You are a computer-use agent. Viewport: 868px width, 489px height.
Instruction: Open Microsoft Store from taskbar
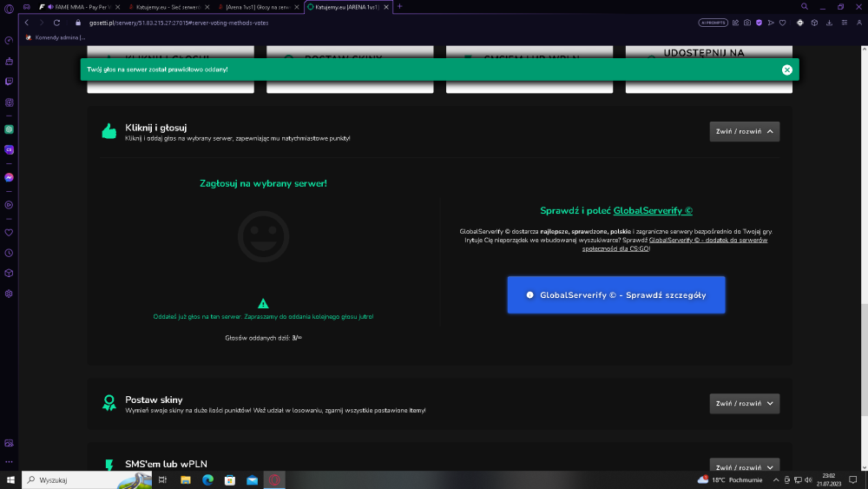pyautogui.click(x=230, y=480)
